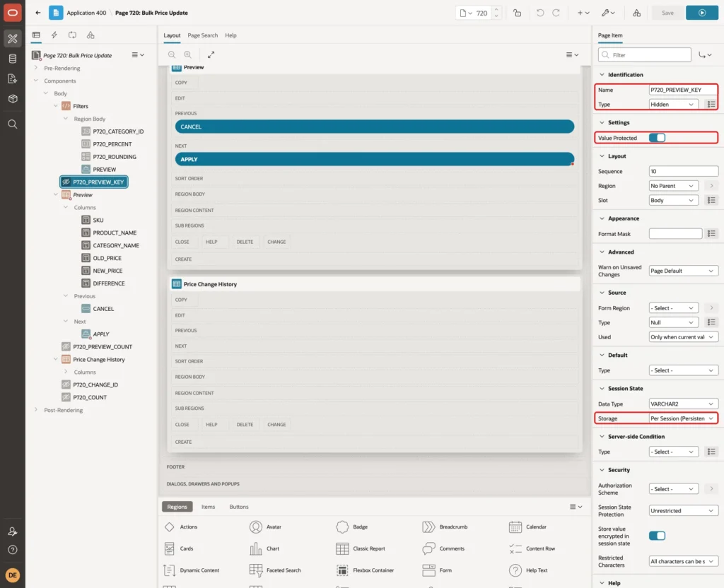Pick the Chart region from the gallery
Screen dimensions: 724x588
(x=264, y=548)
